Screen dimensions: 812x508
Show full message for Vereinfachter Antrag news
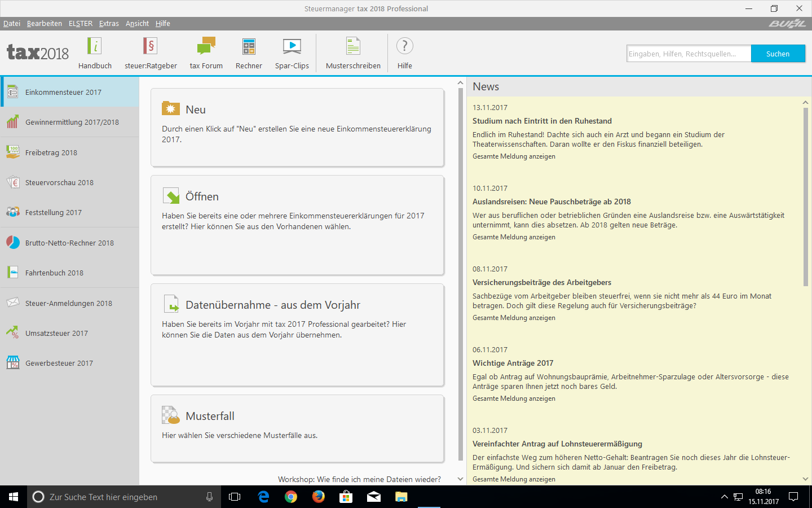click(x=514, y=479)
